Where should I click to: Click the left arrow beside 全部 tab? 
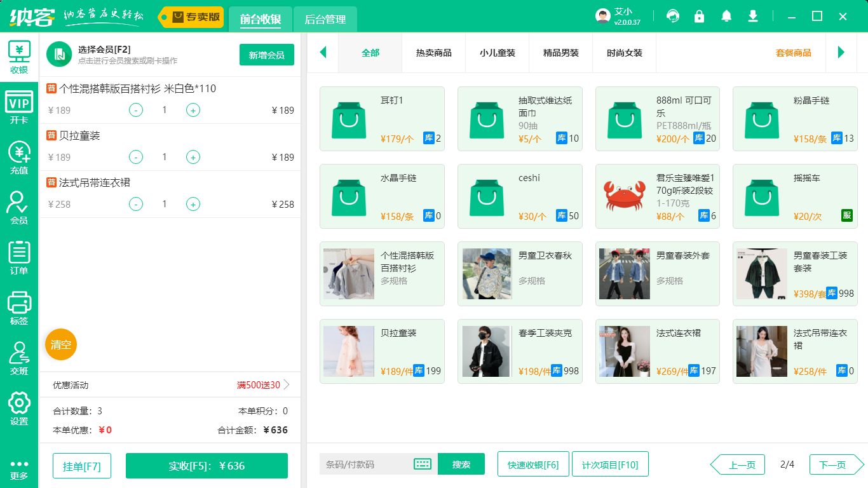[323, 53]
